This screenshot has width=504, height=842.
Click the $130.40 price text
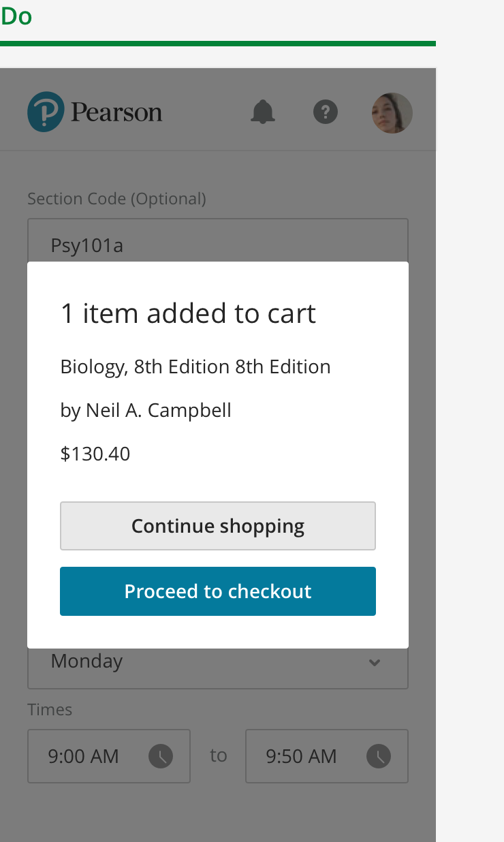tap(95, 454)
